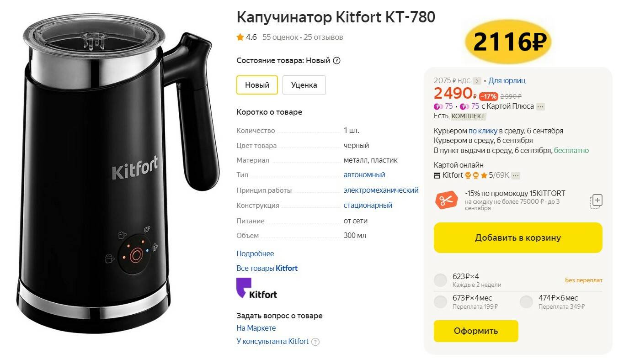Image resolution: width=624 pixels, height=364 pixels.
Task: Open the purple Kitfort brand logo
Action: (x=257, y=288)
